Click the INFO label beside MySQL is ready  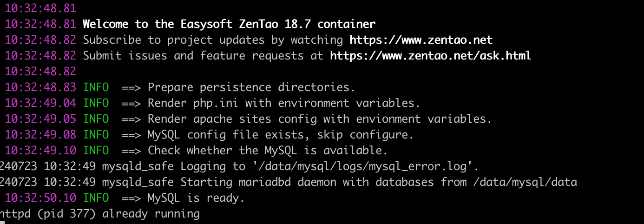coord(96,198)
